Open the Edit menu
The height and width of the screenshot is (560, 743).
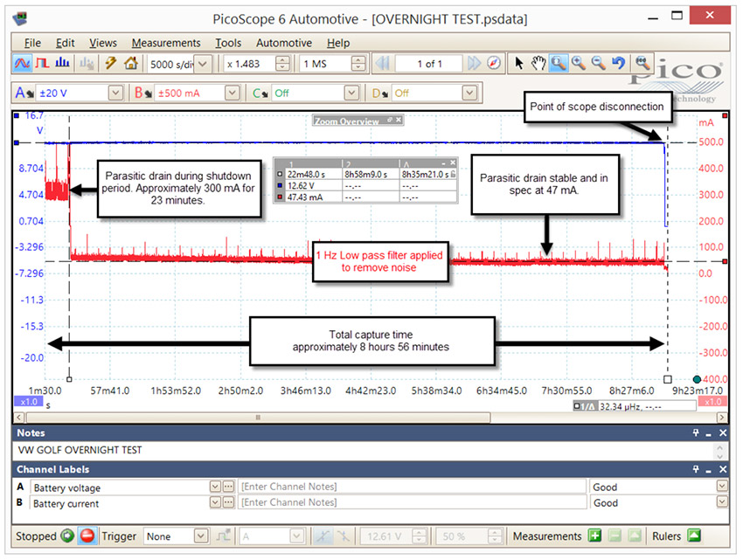click(65, 43)
